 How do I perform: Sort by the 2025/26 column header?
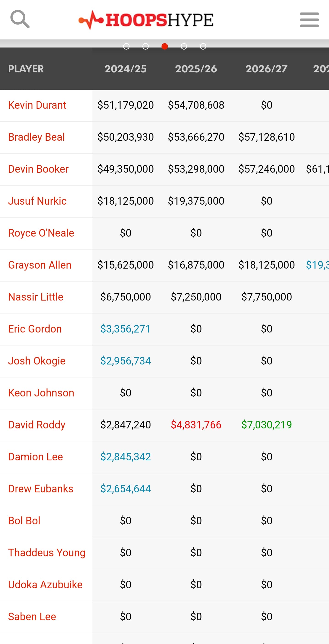[196, 69]
